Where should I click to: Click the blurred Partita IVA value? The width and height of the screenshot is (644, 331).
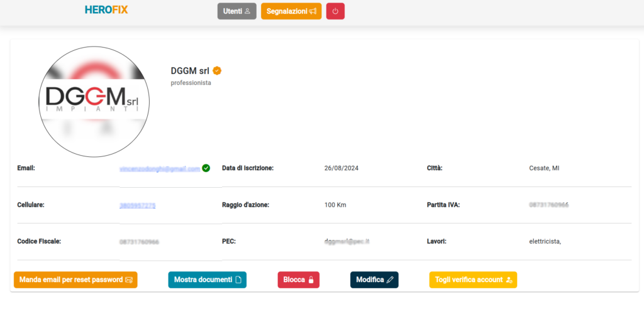pos(549,205)
